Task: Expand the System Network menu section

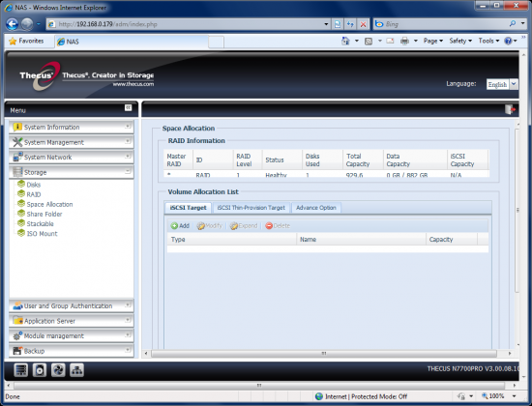Action: [x=72, y=157]
